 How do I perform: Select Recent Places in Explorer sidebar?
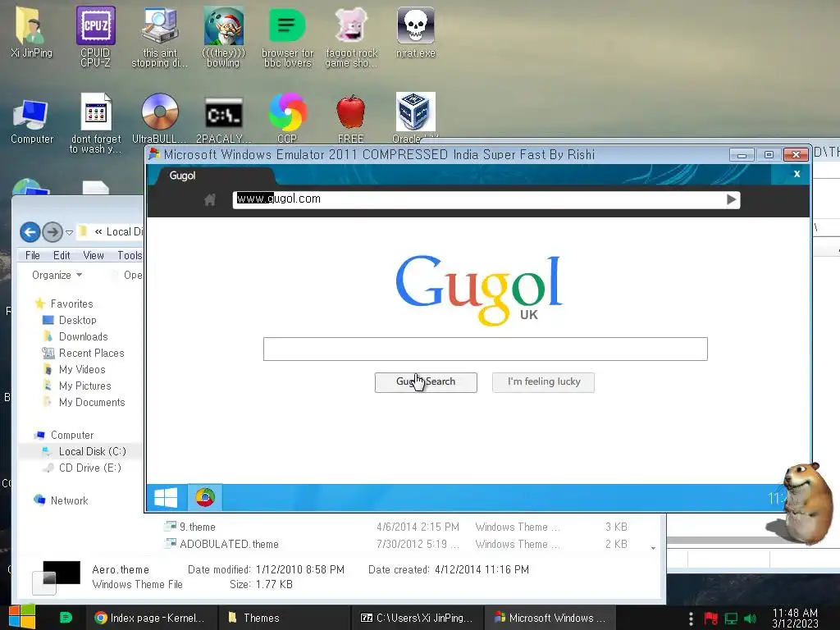pos(91,354)
